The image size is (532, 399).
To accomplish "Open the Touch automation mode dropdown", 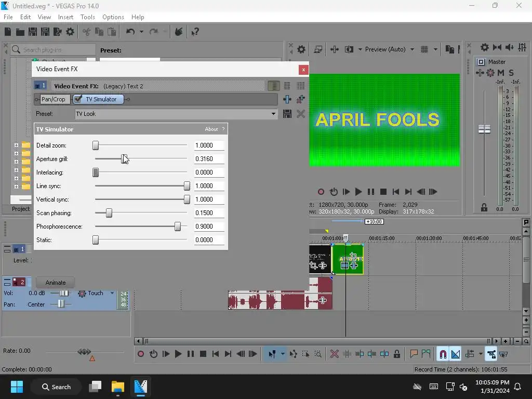I will (x=112, y=293).
